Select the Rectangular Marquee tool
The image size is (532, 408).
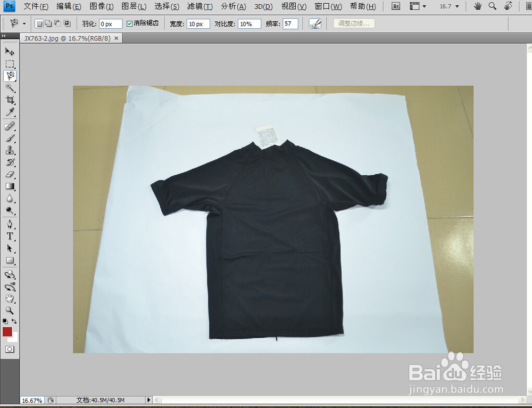coord(10,64)
